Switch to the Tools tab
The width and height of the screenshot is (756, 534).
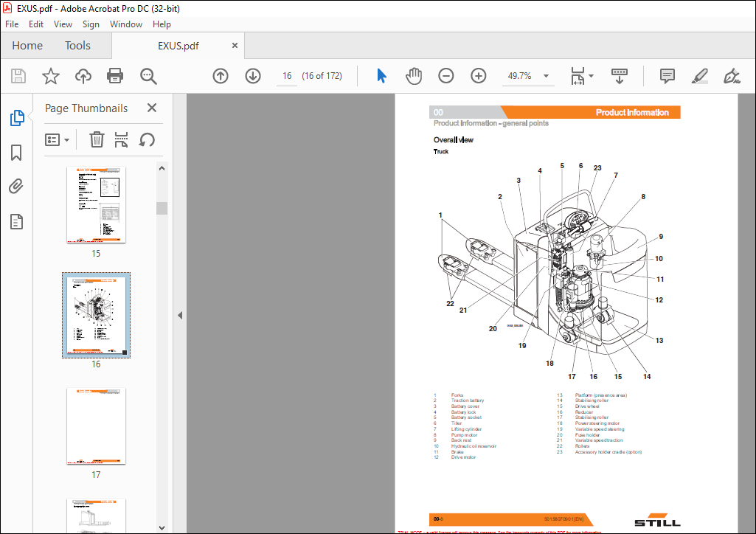[77, 45]
